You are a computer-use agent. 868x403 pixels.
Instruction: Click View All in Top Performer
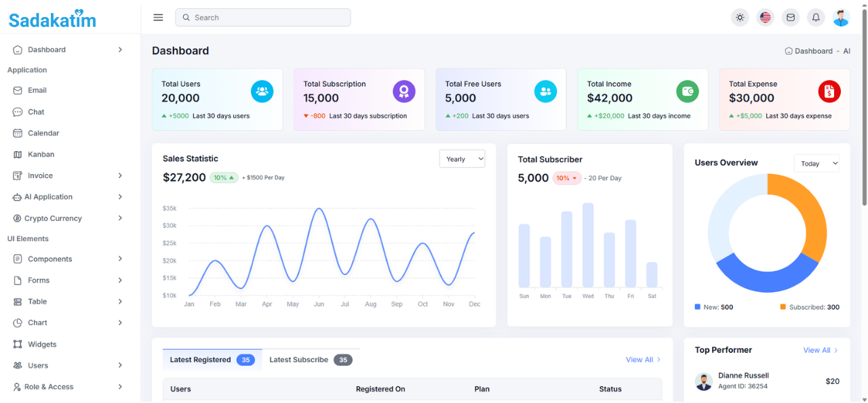[820, 350]
